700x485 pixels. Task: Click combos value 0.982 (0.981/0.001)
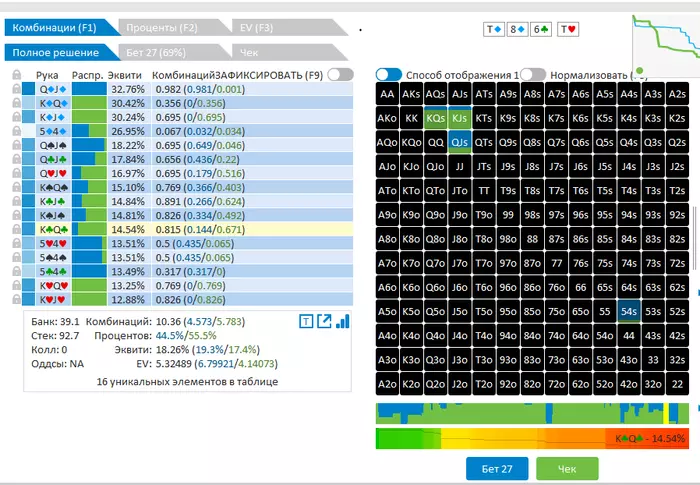200,89
